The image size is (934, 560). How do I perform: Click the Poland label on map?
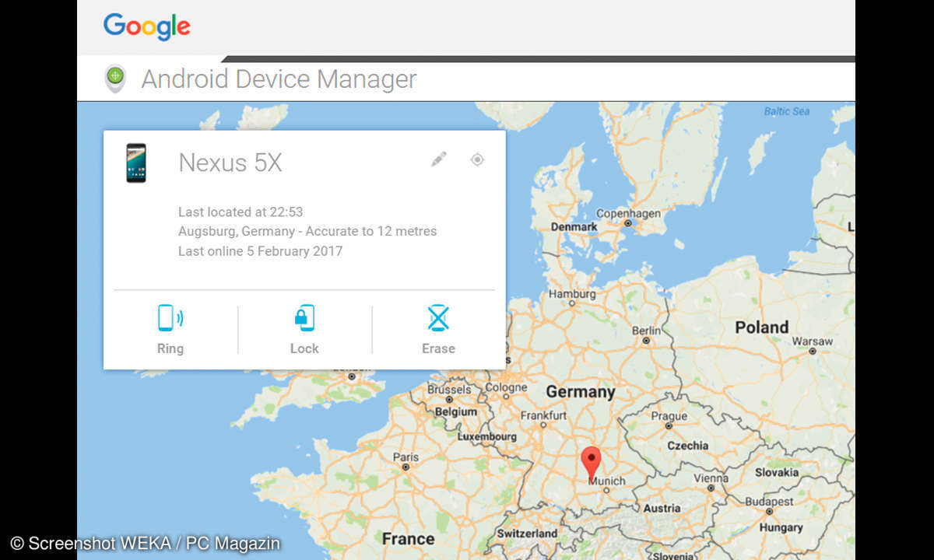coord(762,327)
